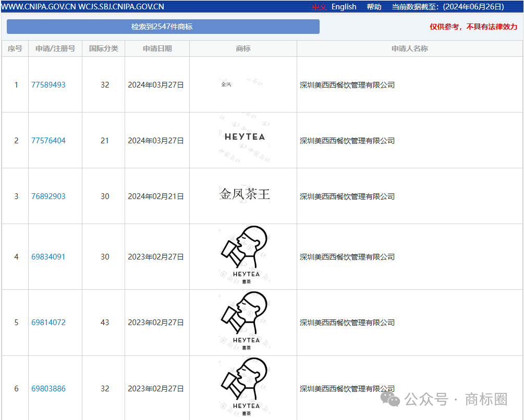Select applicant name in row 3
The height and width of the screenshot is (420, 524).
tap(347, 196)
